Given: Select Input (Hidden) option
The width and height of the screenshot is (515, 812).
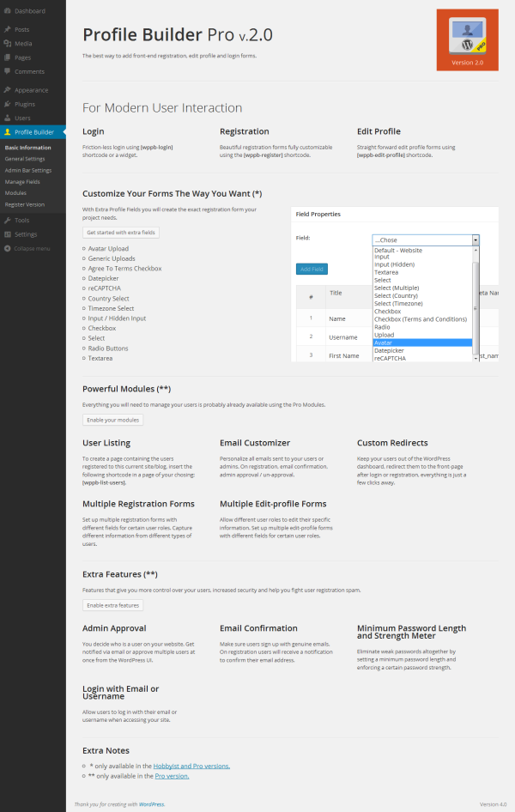Looking at the screenshot, I should 394,264.
